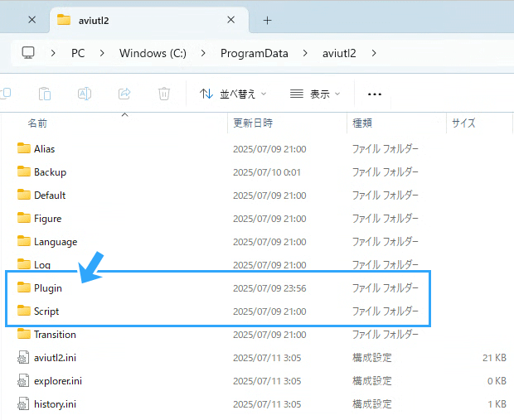Open the 並べ替え sort dropdown
Viewport: 514px width, 420px height.
233,94
